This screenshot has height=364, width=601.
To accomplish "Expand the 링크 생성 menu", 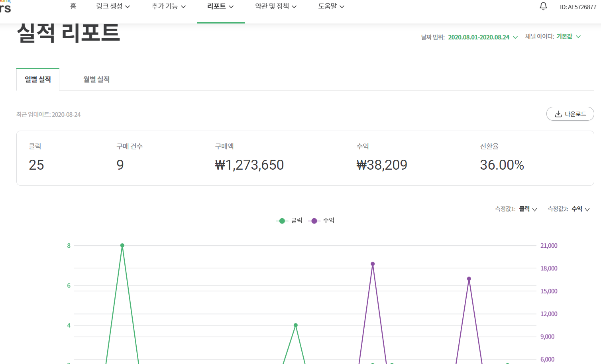I will pyautogui.click(x=113, y=6).
